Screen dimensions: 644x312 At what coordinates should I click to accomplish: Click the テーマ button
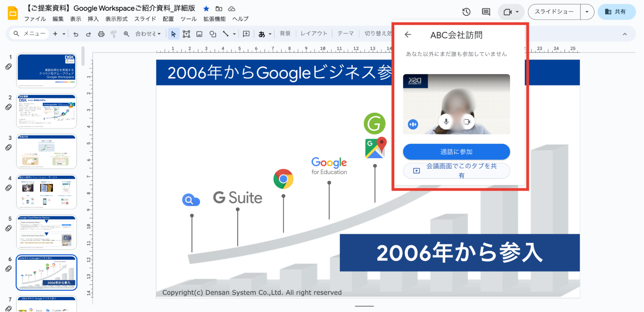point(345,33)
